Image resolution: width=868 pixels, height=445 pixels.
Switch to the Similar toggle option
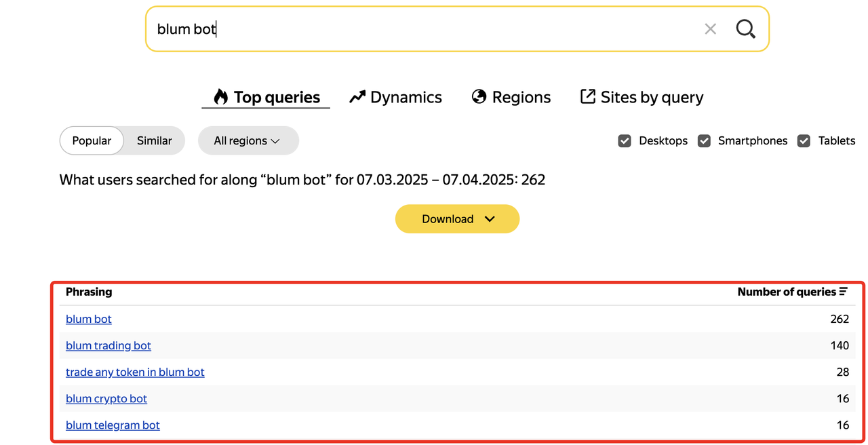(x=155, y=140)
